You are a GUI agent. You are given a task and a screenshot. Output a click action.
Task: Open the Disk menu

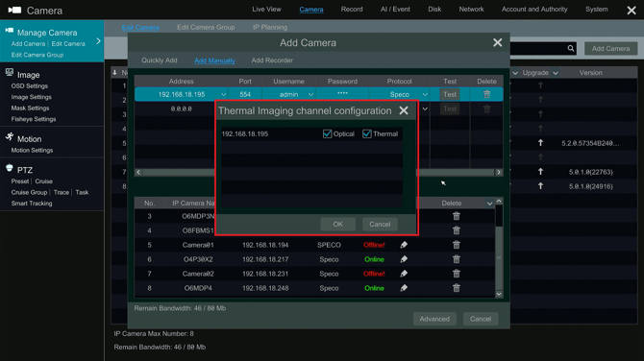point(434,9)
